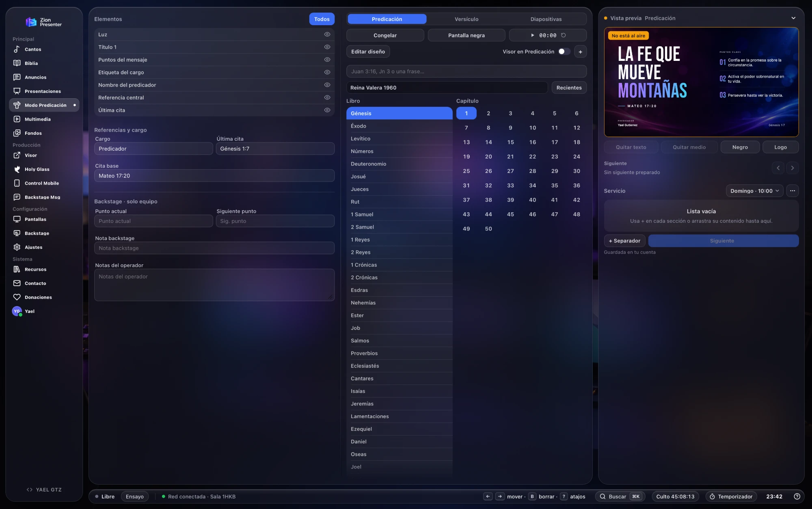Click the timer reset icon
Viewport: 812px width, 509px height.
(564, 35)
